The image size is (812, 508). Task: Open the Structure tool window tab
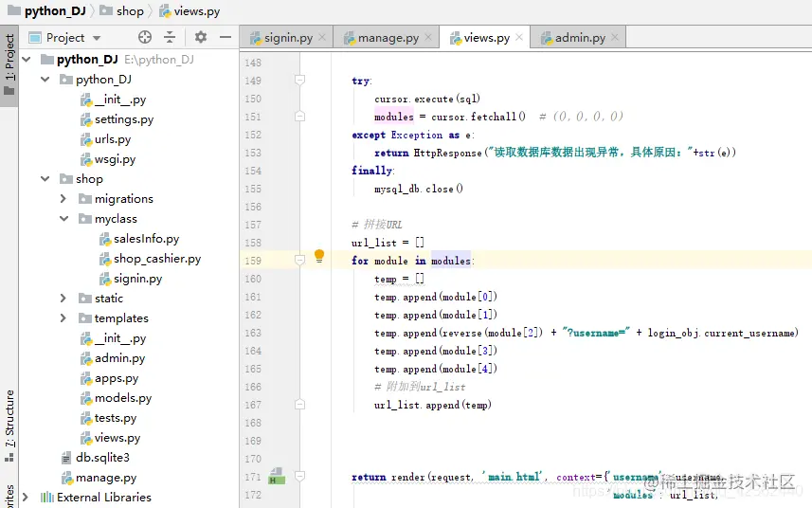[x=9, y=426]
